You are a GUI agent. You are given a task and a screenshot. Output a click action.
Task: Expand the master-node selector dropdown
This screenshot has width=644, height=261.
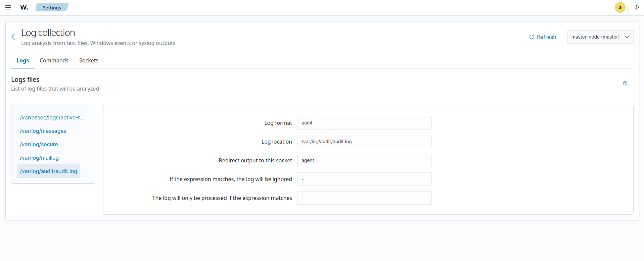(600, 37)
